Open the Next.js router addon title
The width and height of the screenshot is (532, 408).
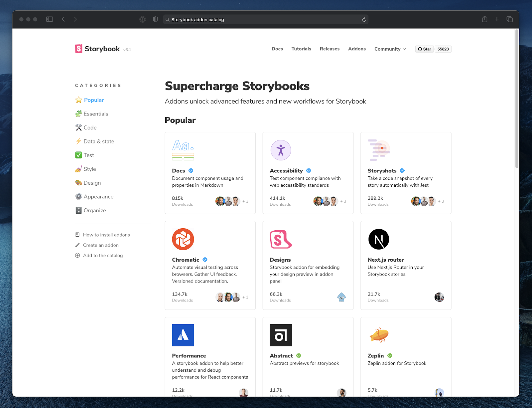[x=386, y=260]
